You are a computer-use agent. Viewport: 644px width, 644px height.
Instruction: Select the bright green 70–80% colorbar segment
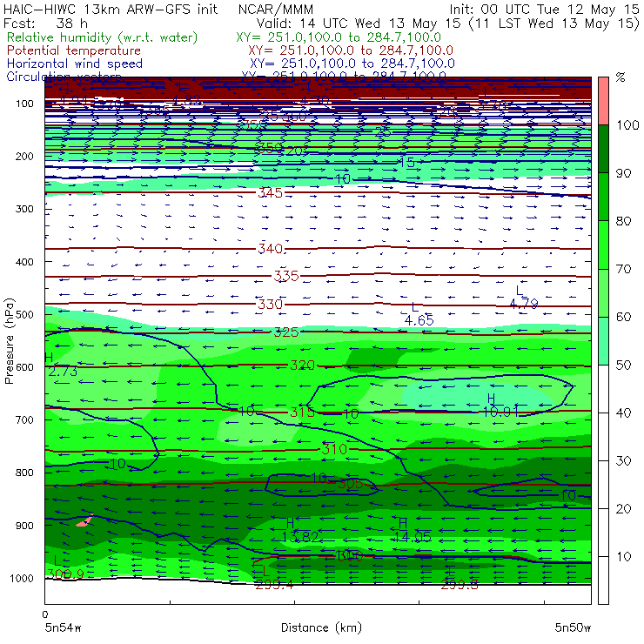[603, 245]
